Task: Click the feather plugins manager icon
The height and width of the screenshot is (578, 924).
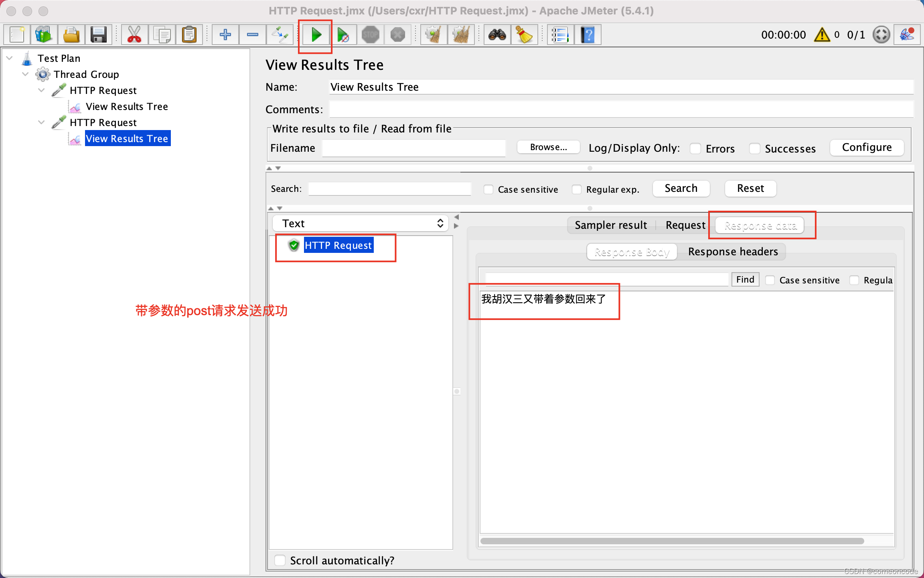Action: tap(907, 35)
